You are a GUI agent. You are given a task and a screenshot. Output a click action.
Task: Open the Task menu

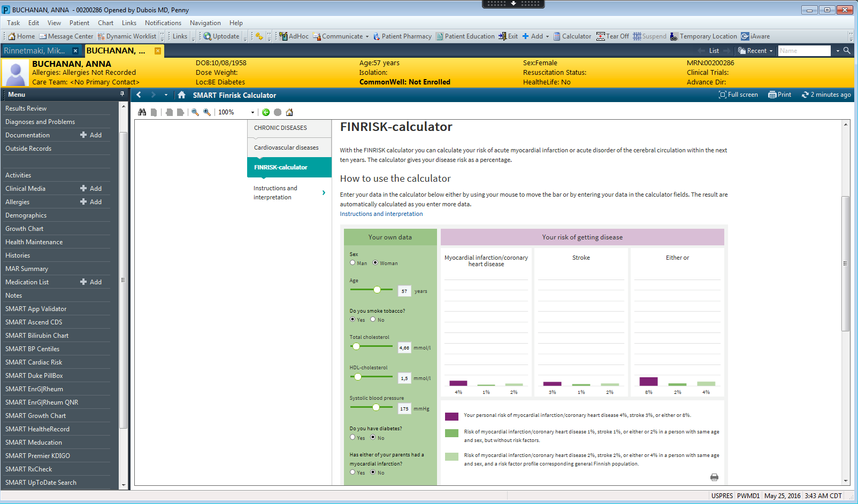pos(13,23)
